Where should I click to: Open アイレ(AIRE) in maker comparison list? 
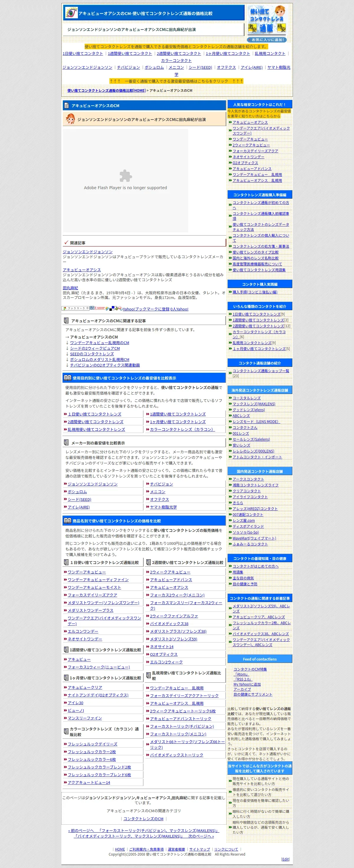click(78, 507)
